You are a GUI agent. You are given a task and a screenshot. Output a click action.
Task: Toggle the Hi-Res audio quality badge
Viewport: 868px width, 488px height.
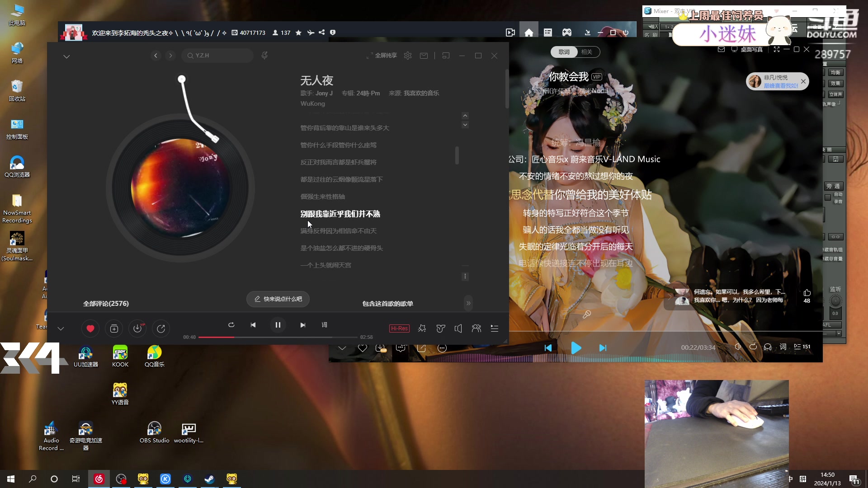[x=399, y=328]
